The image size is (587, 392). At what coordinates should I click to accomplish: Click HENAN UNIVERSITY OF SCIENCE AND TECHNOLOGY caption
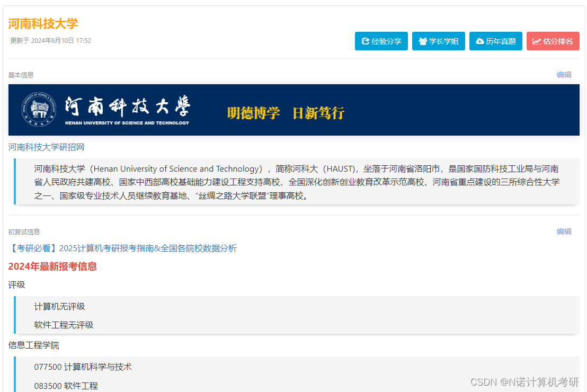127,123
